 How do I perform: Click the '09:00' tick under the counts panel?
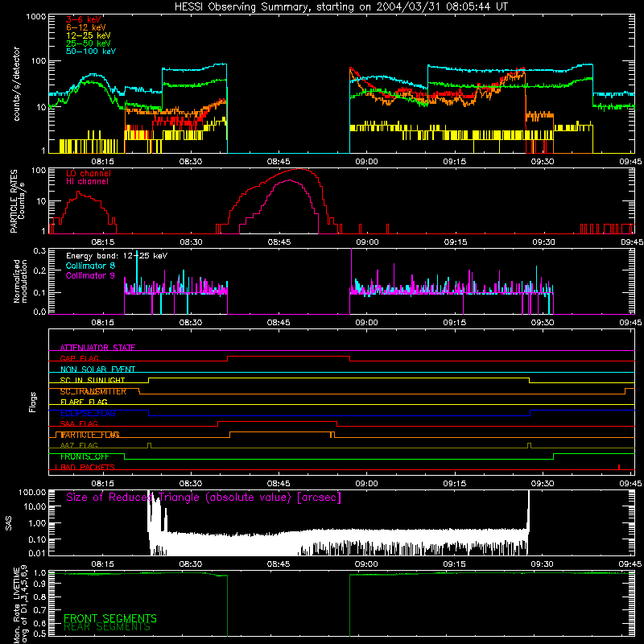coord(366,162)
